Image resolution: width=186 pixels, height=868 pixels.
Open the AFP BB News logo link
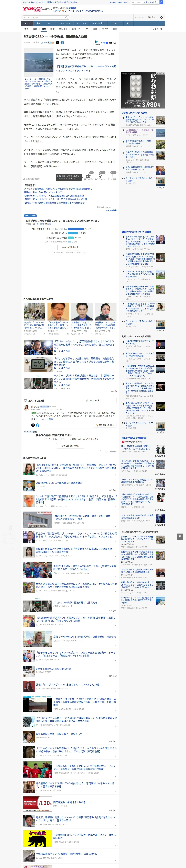[x=108, y=43]
